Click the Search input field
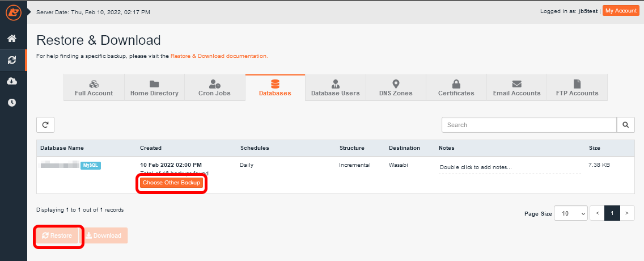The width and height of the screenshot is (644, 261). point(528,125)
